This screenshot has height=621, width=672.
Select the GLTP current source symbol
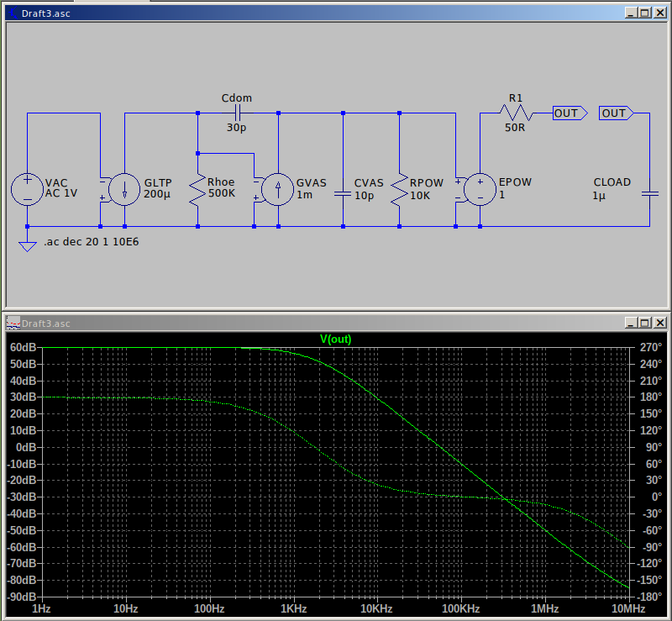tap(124, 189)
